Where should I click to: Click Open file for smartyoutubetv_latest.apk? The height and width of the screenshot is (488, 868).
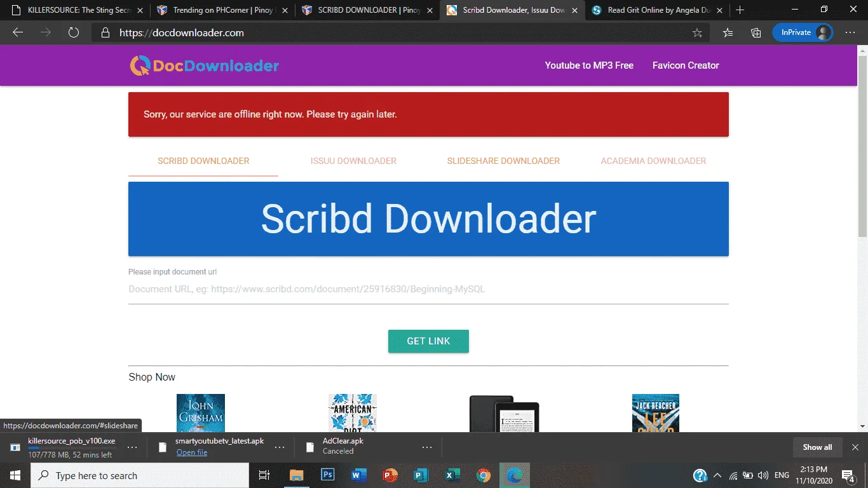point(192,452)
